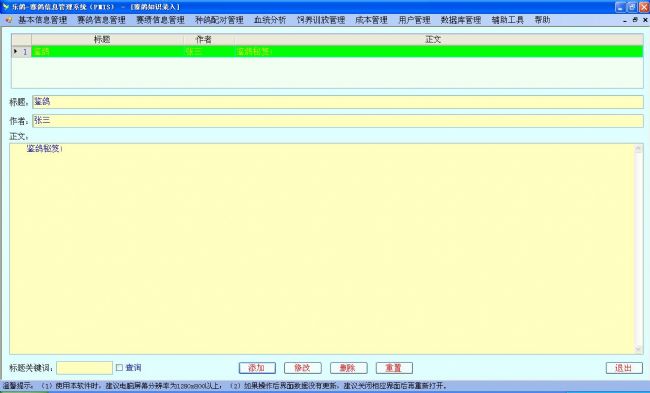The image size is (650, 393).
Task: Click the 修改 button
Action: coord(303,368)
